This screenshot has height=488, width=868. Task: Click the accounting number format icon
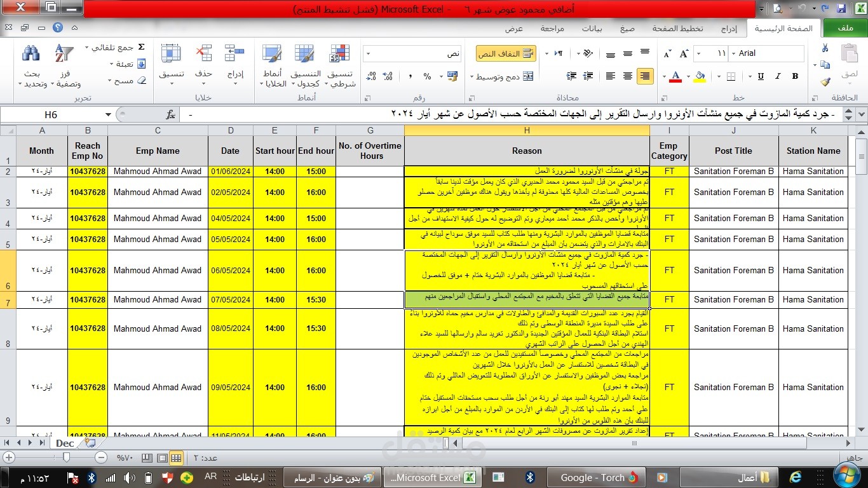pyautogui.click(x=452, y=76)
